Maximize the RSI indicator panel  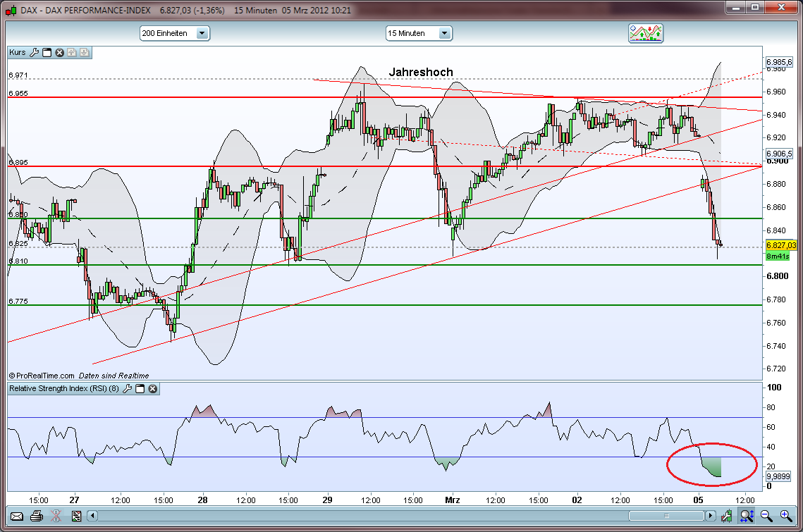point(140,388)
